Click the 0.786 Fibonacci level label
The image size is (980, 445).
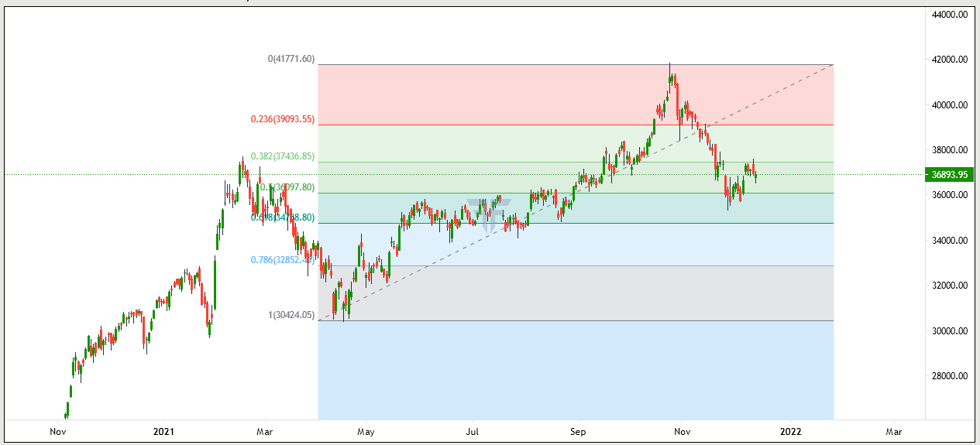point(283,260)
